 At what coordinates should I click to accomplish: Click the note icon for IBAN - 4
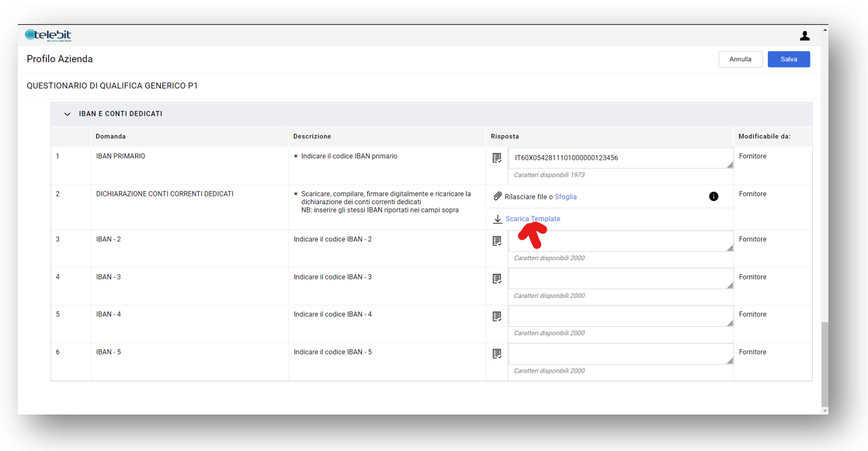pos(497,317)
